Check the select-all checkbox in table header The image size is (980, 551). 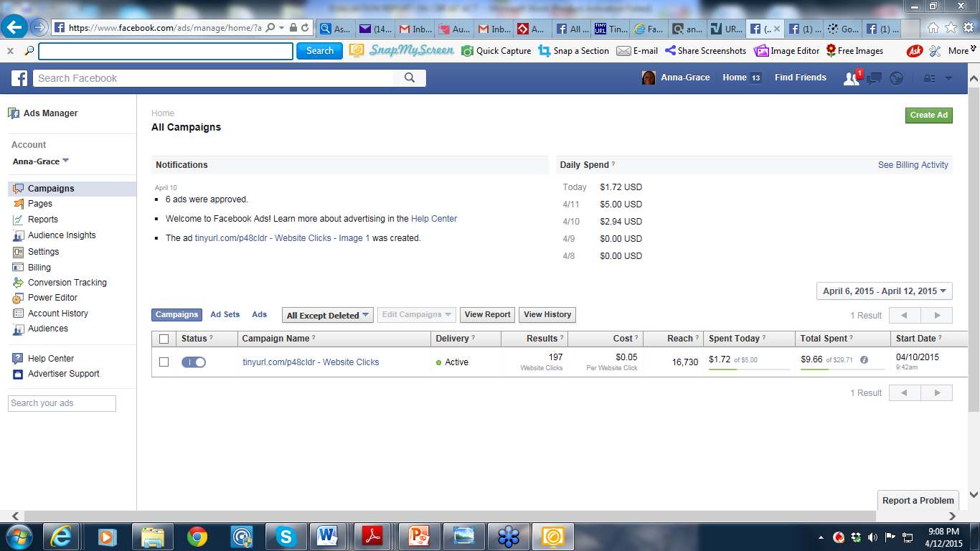coord(164,339)
